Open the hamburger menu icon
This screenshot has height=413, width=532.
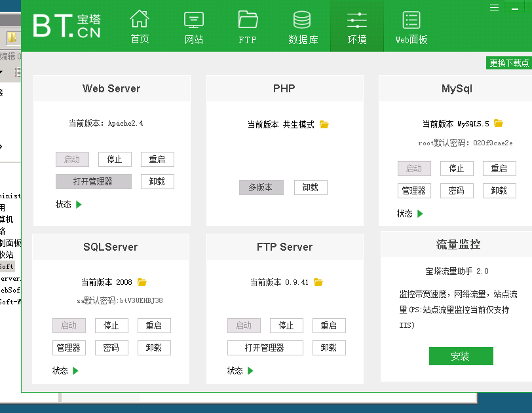click(x=495, y=7)
